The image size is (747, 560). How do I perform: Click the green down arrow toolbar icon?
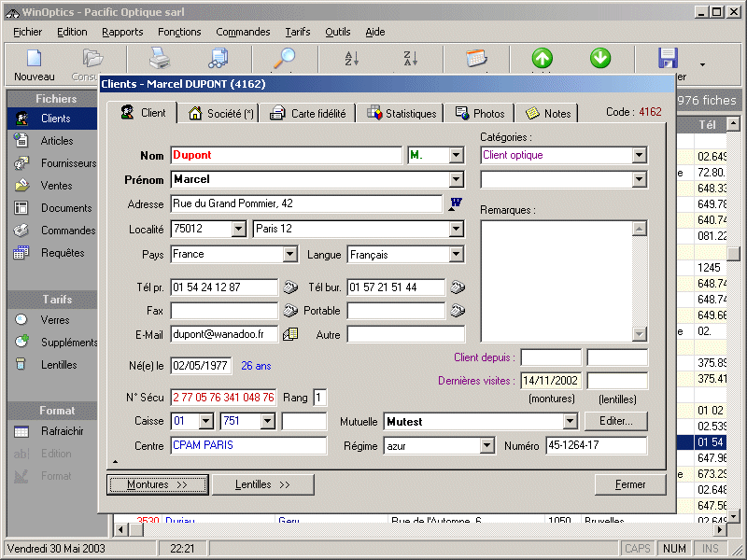point(599,59)
